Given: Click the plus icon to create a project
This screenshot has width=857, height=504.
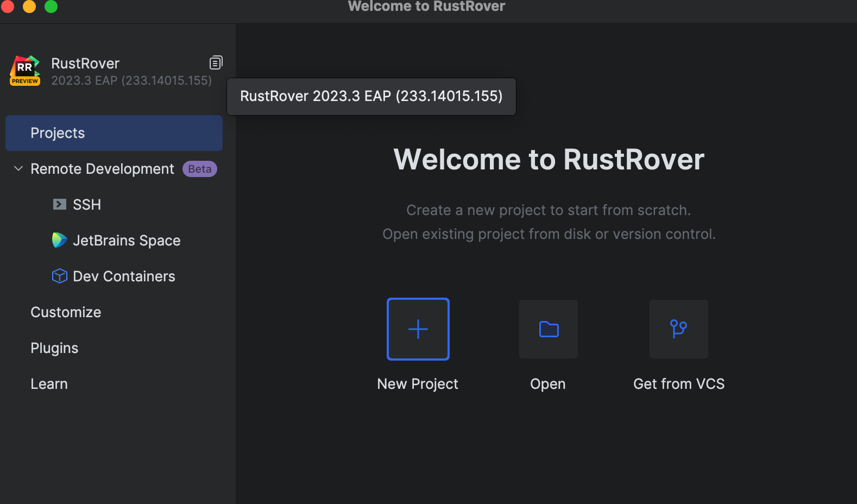Looking at the screenshot, I should point(418,329).
